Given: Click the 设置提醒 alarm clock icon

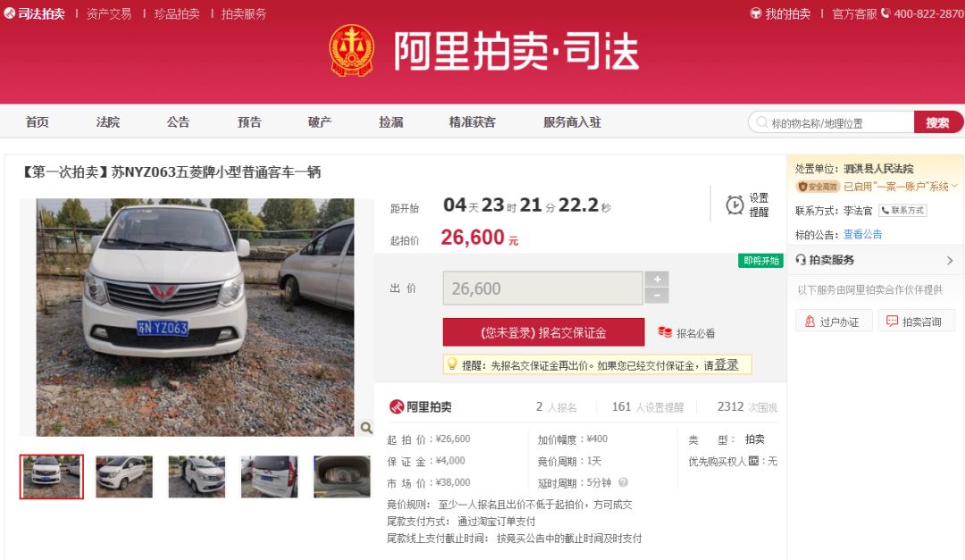Looking at the screenshot, I should 734,205.
